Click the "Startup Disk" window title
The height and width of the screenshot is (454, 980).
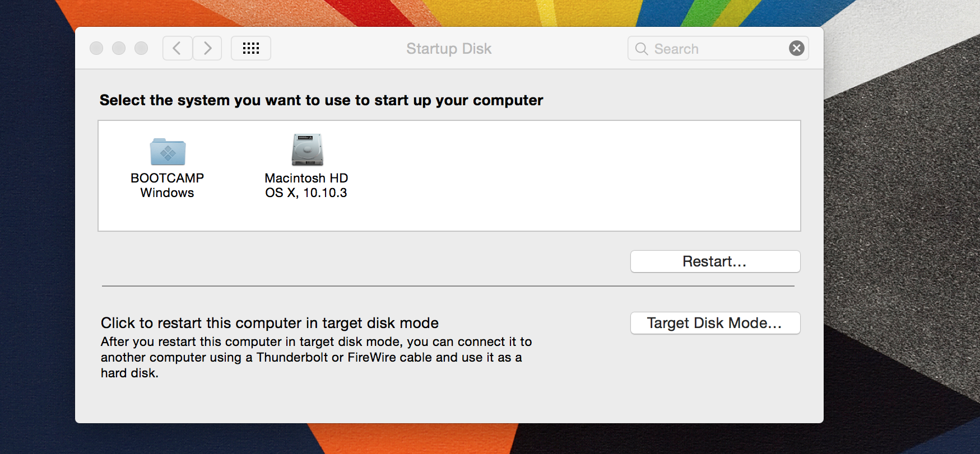(x=449, y=49)
